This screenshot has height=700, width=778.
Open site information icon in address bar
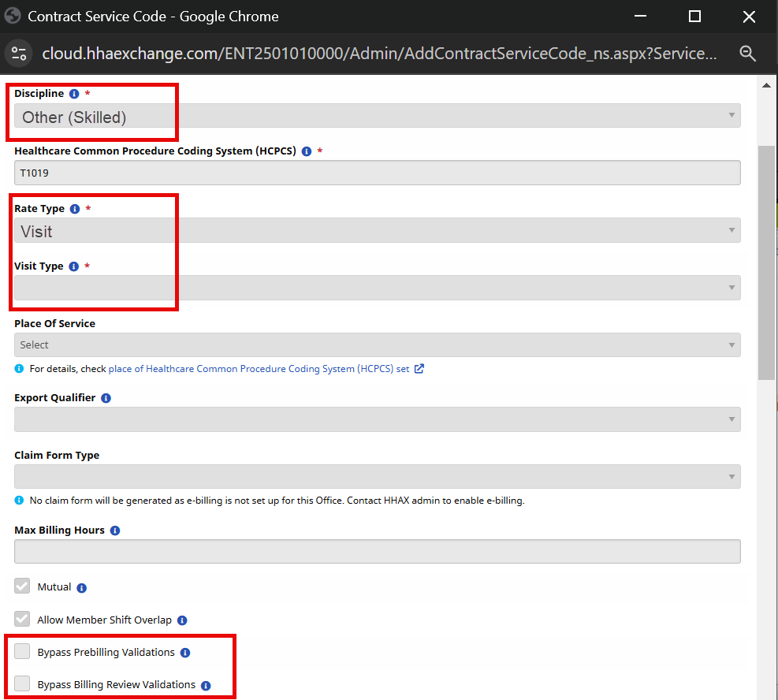pyautogui.click(x=20, y=54)
